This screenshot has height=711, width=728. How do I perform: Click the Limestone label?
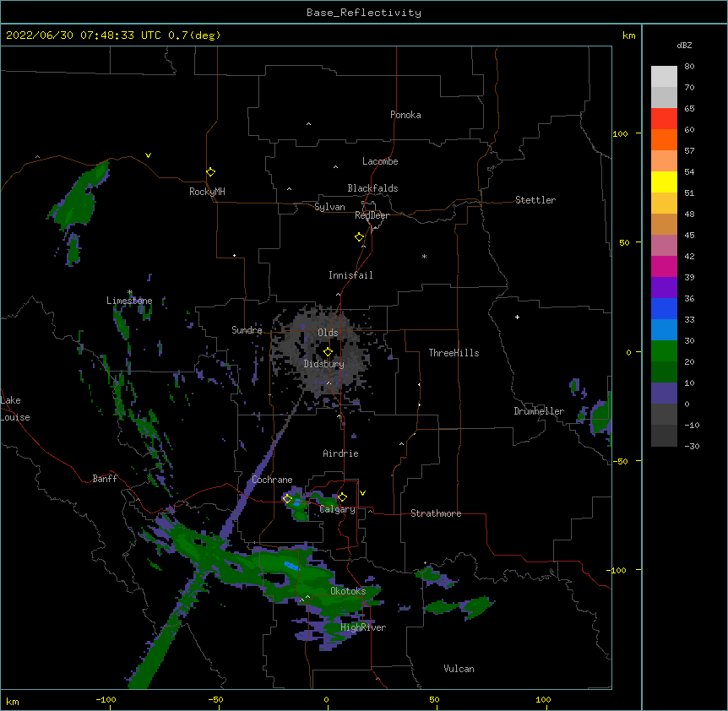coord(129,301)
